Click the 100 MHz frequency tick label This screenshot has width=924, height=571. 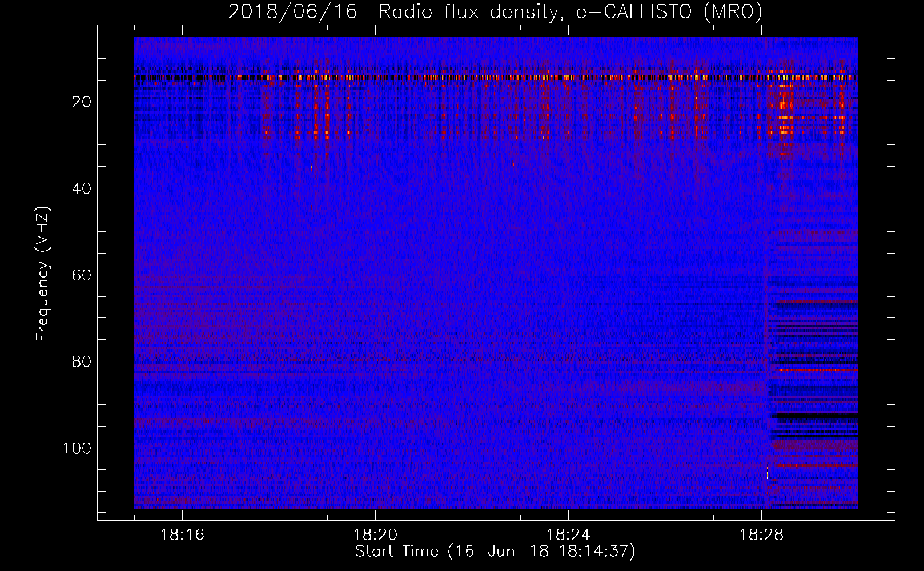click(77, 448)
